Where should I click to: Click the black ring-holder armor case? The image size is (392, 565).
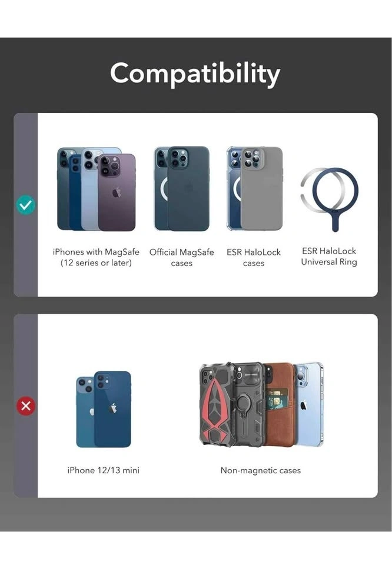(x=250, y=405)
